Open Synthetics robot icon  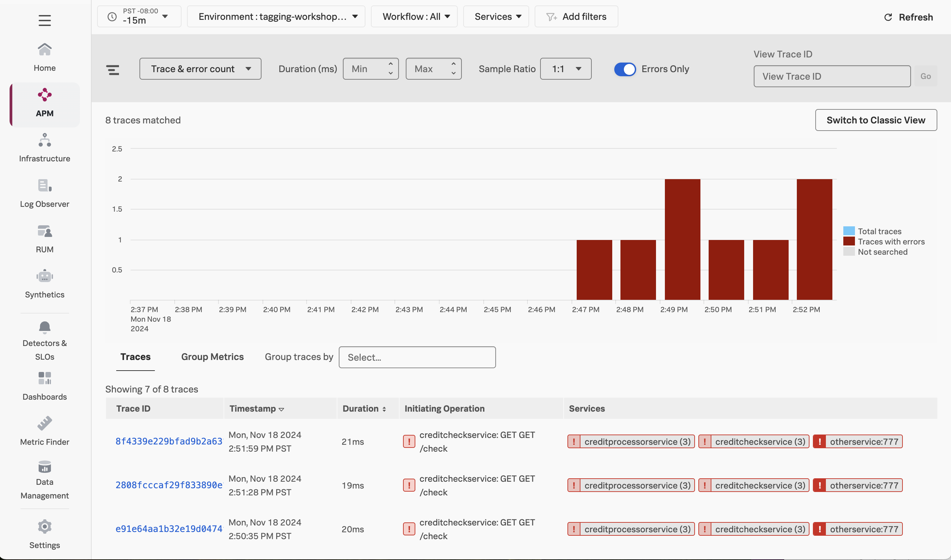tap(44, 276)
